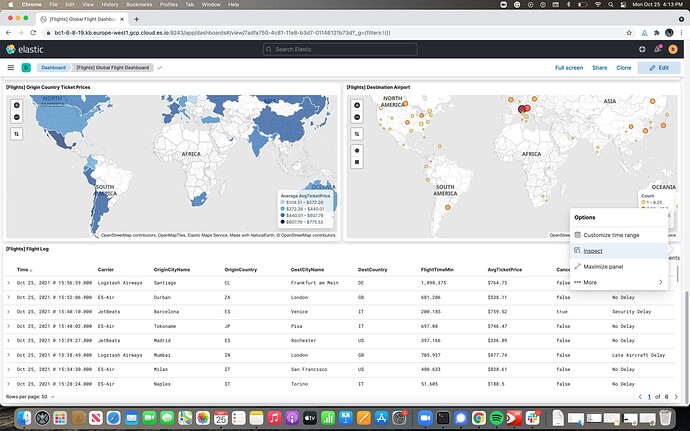
Task: Click the Elastic logo in header
Action: tap(25, 49)
